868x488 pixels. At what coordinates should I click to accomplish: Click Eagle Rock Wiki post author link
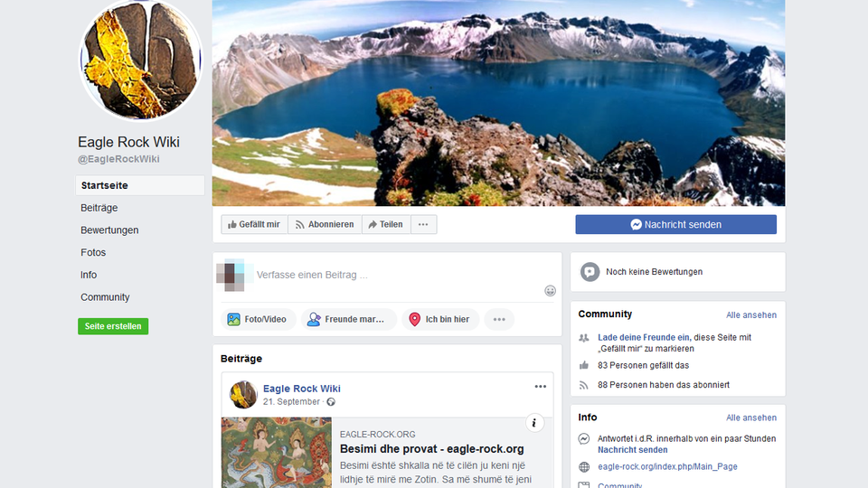point(302,389)
